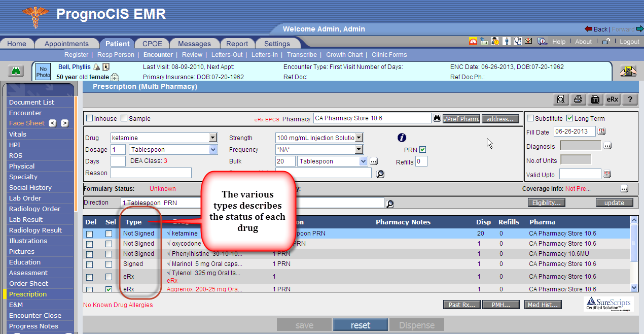The image size is (644, 334).
Task: Click the update button
Action: (615, 203)
